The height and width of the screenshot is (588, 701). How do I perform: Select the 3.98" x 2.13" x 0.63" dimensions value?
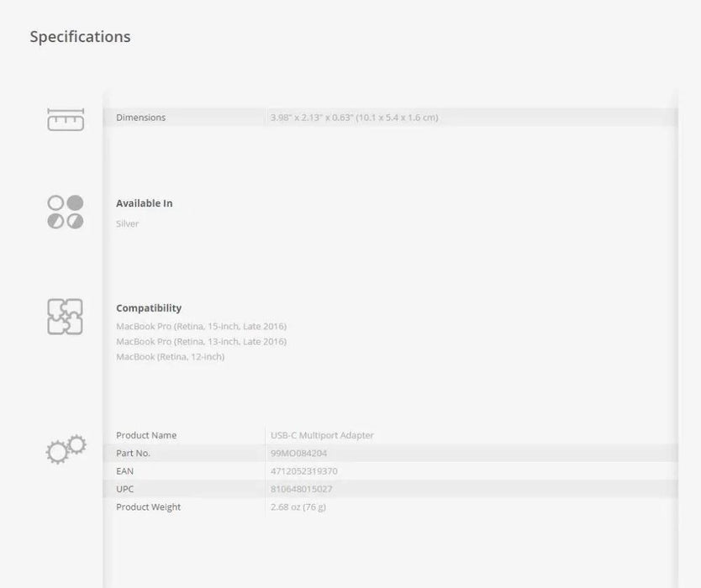point(354,118)
